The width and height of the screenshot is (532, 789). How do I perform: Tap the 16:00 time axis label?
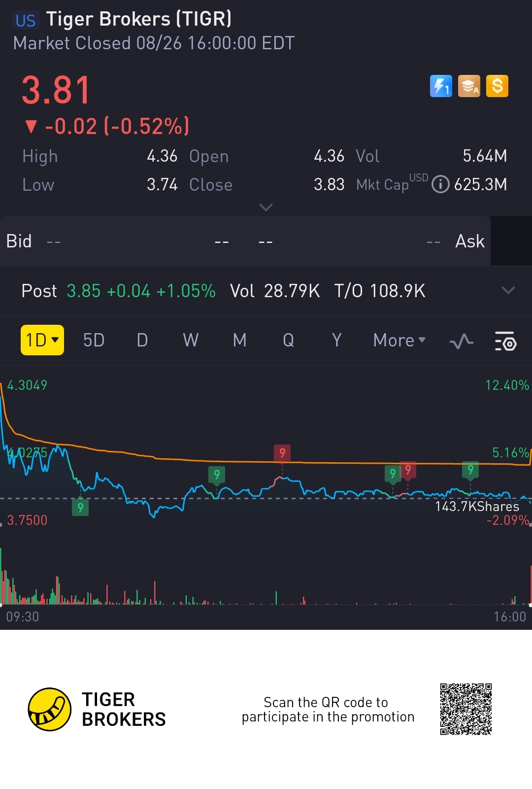[x=510, y=617]
